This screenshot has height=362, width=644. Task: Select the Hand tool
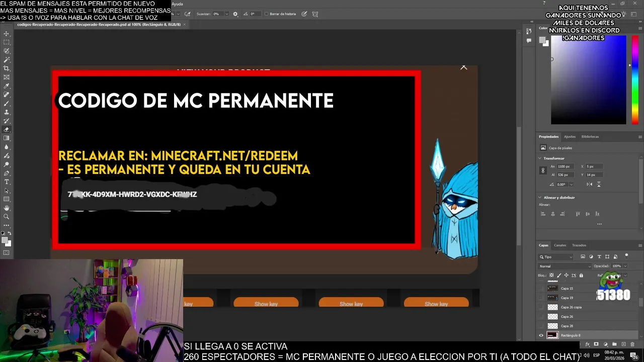coord(7,208)
